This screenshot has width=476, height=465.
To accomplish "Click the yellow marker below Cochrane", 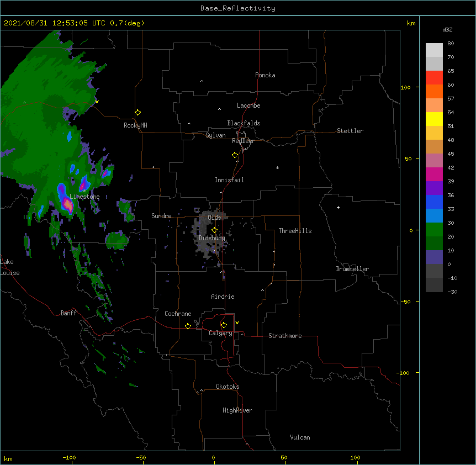I will 188,326.
